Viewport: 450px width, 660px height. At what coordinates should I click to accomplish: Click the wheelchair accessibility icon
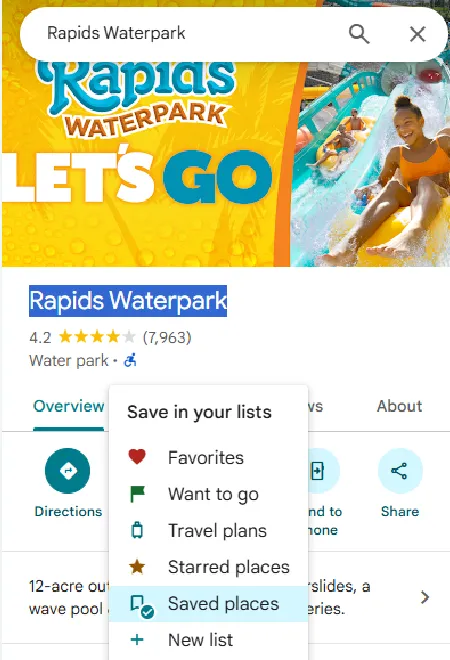coord(130,360)
